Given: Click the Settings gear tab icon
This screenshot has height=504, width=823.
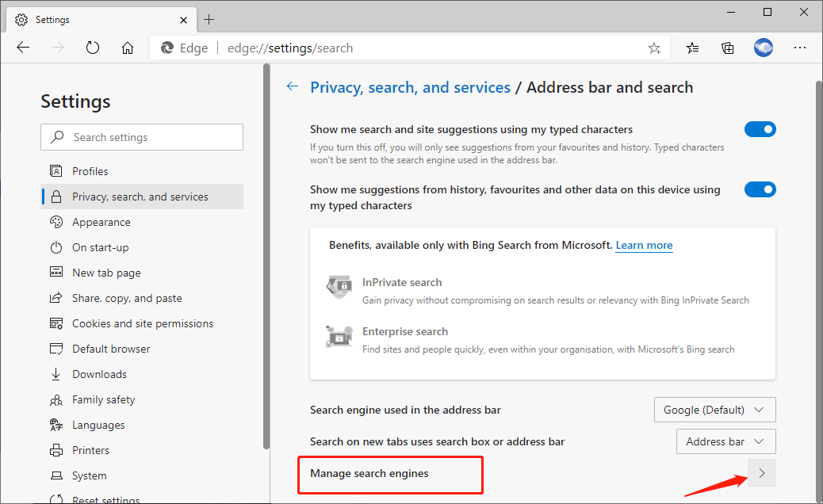Looking at the screenshot, I should point(21,20).
